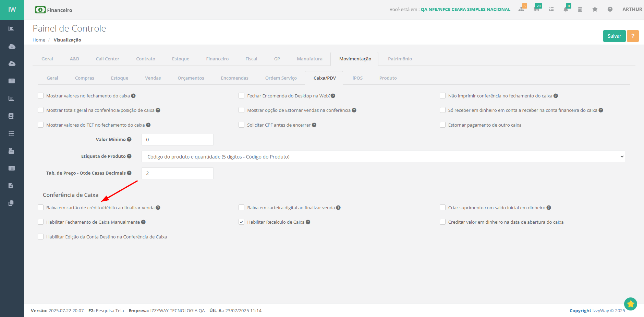The image size is (644, 317).
Task: Show help for Baixa em carteira digital
Action: point(338,208)
